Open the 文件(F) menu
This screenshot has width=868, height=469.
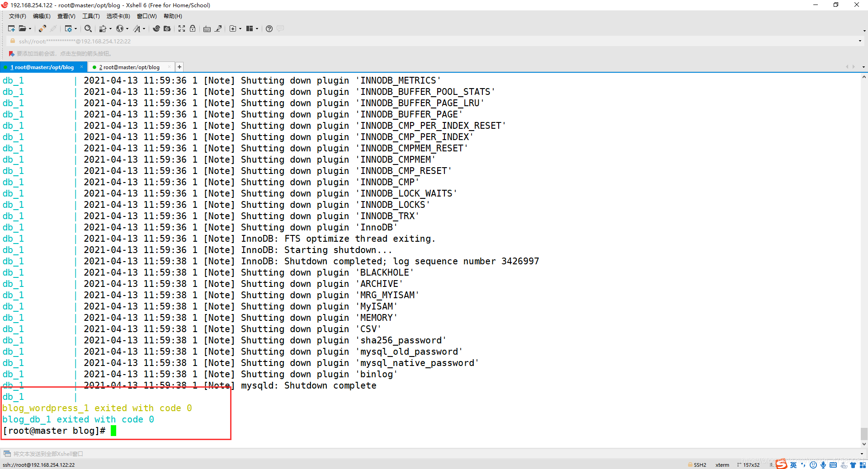click(x=18, y=16)
